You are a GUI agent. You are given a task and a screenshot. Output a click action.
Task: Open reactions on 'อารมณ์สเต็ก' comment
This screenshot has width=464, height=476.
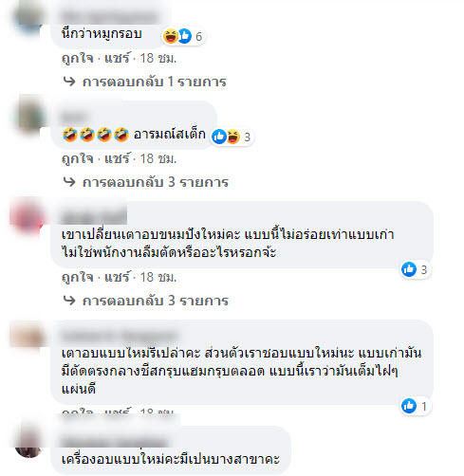[232, 137]
